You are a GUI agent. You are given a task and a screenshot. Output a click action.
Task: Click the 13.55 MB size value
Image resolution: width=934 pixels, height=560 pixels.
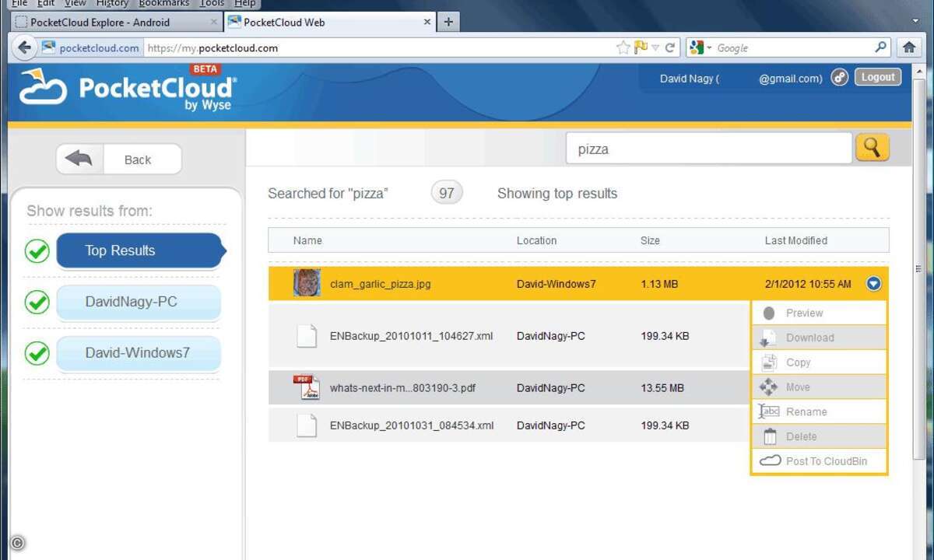662,387
